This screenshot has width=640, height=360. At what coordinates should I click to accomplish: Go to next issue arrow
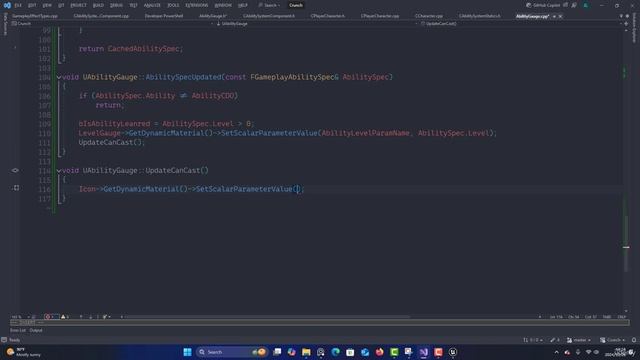(91, 317)
